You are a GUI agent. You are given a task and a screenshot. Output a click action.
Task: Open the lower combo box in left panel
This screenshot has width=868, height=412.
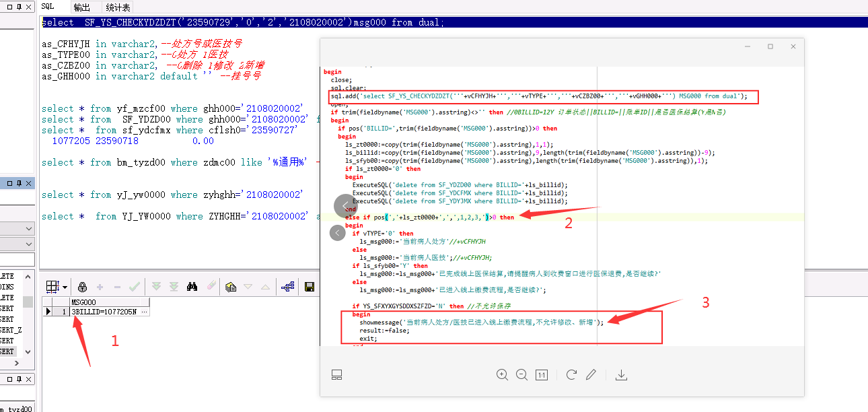[17, 244]
